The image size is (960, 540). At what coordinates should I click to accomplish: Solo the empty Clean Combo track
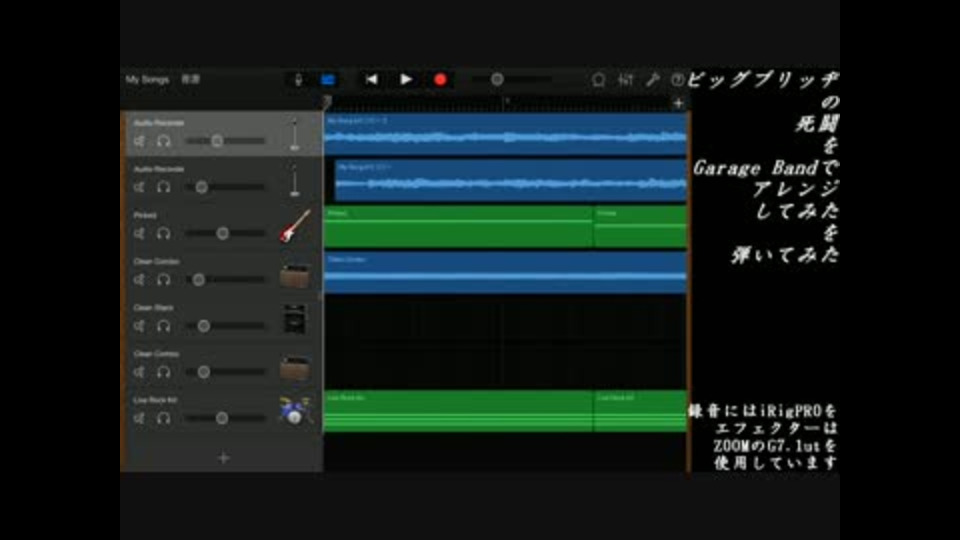tap(163, 372)
